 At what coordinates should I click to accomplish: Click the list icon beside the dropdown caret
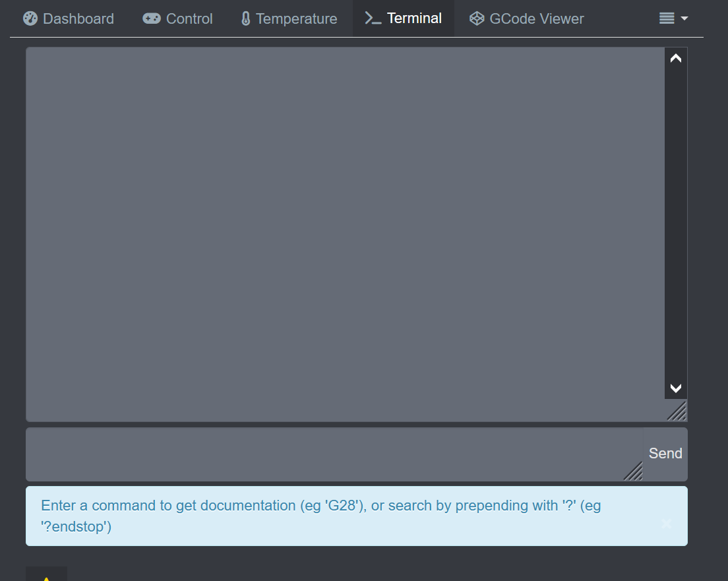(x=667, y=16)
